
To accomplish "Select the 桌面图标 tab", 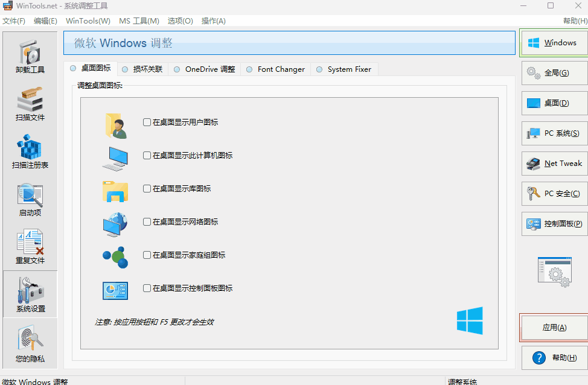I will pos(91,68).
